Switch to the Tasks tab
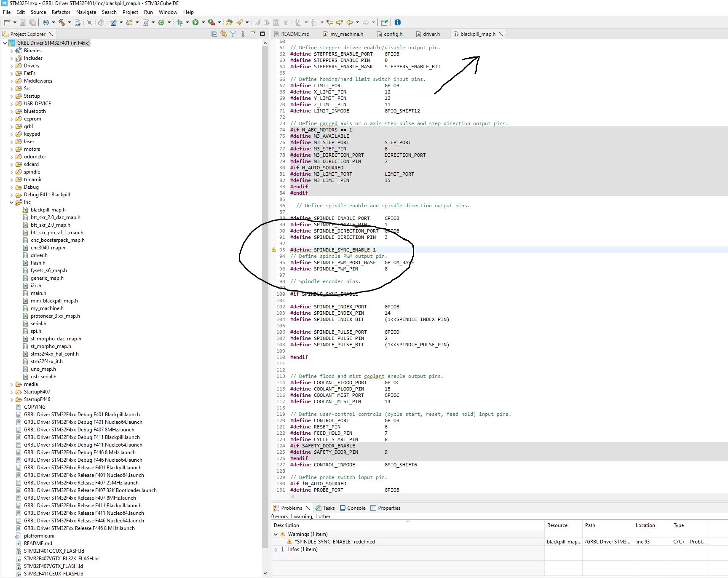728x578 pixels. pos(325,508)
